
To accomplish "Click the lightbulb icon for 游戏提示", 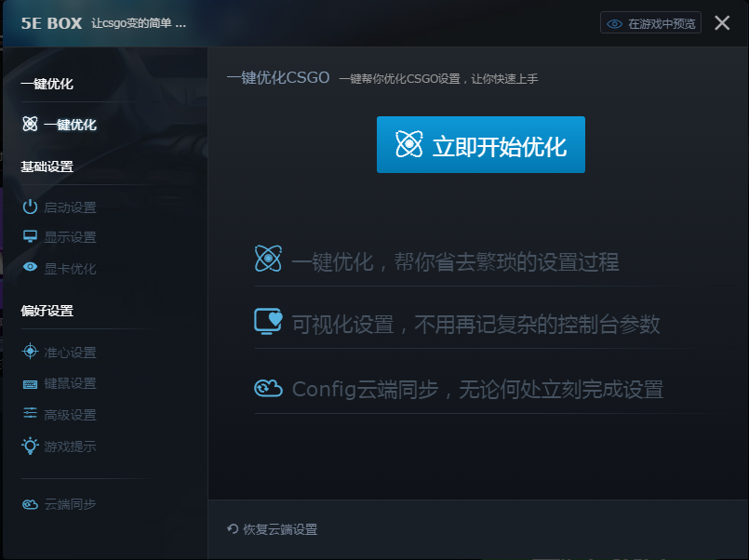I will click(x=30, y=446).
